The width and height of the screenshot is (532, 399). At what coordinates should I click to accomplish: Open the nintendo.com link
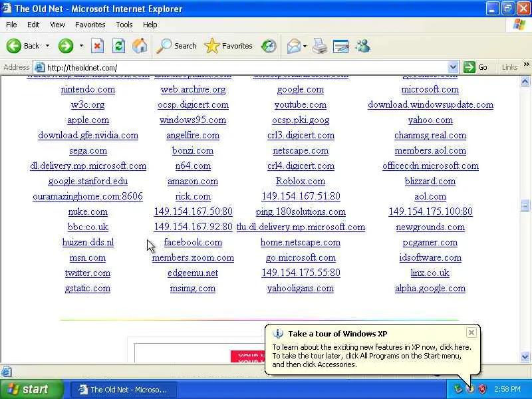[x=88, y=90]
